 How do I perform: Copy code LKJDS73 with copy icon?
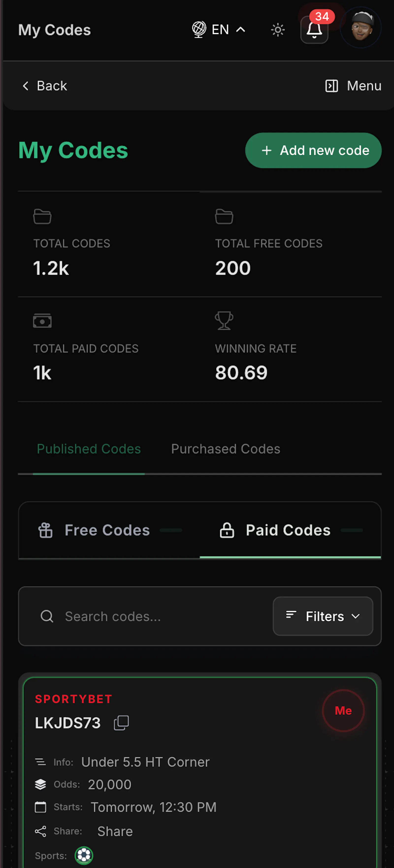tap(121, 723)
